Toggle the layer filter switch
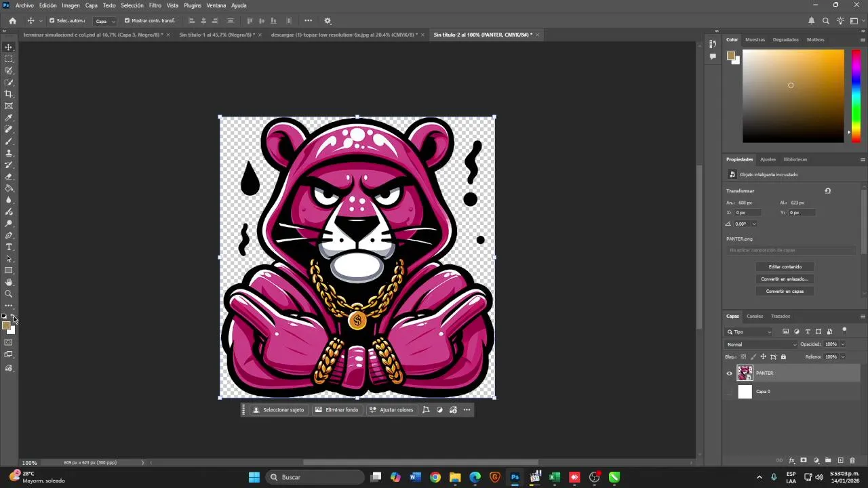This screenshot has width=868, height=488. tap(844, 330)
